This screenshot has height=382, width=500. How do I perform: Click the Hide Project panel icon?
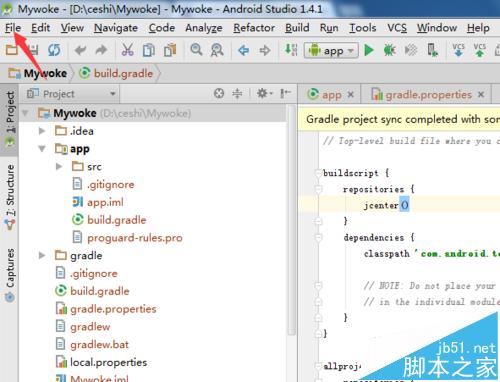click(285, 94)
